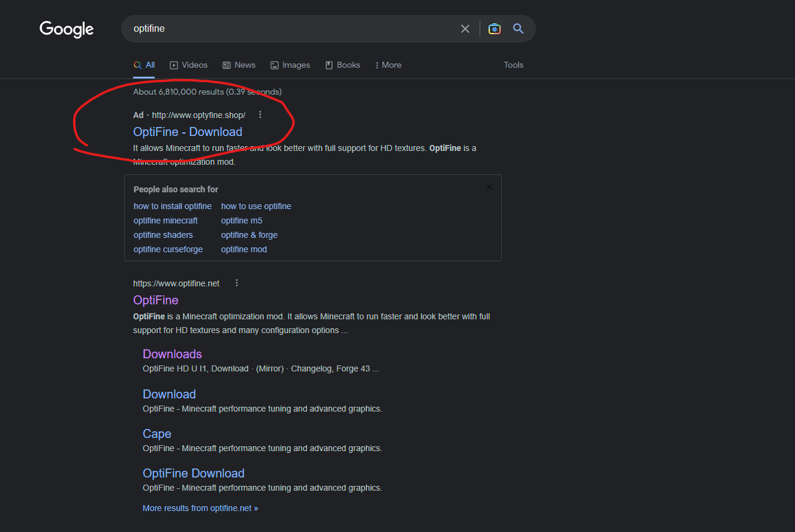Click the About 6,810,000 results text

tap(207, 92)
